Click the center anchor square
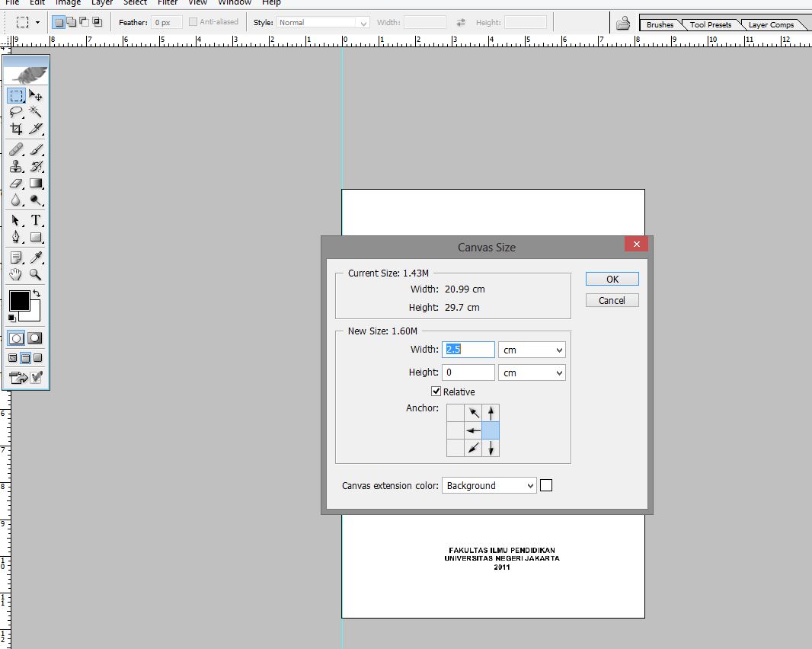The image size is (812, 649). click(x=473, y=430)
